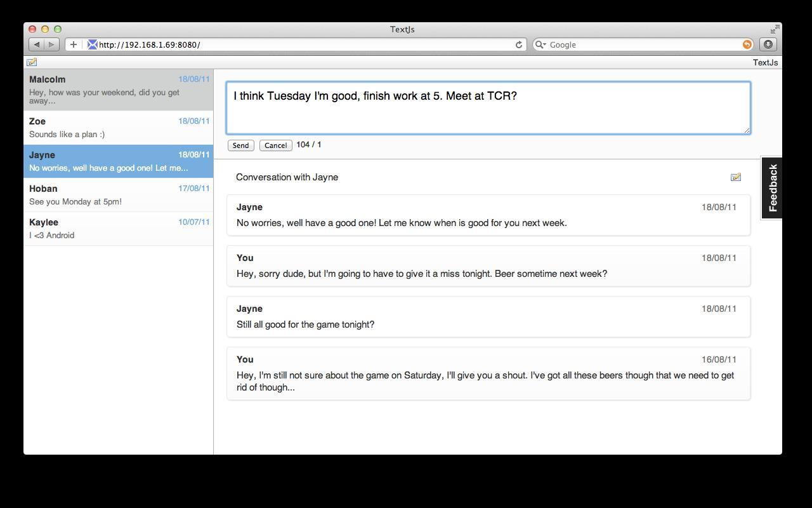Viewport: 812px width, 508px height.
Task: Click inside the message compose textarea
Action: tap(488, 107)
